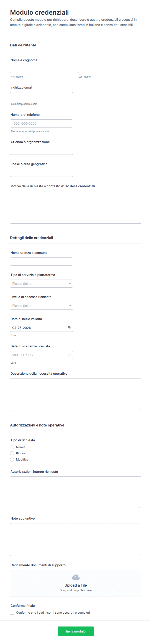The width and height of the screenshot is (150, 644).
Task: Open Tipo di servizio o piattaforma dropdown
Action: [41, 283]
